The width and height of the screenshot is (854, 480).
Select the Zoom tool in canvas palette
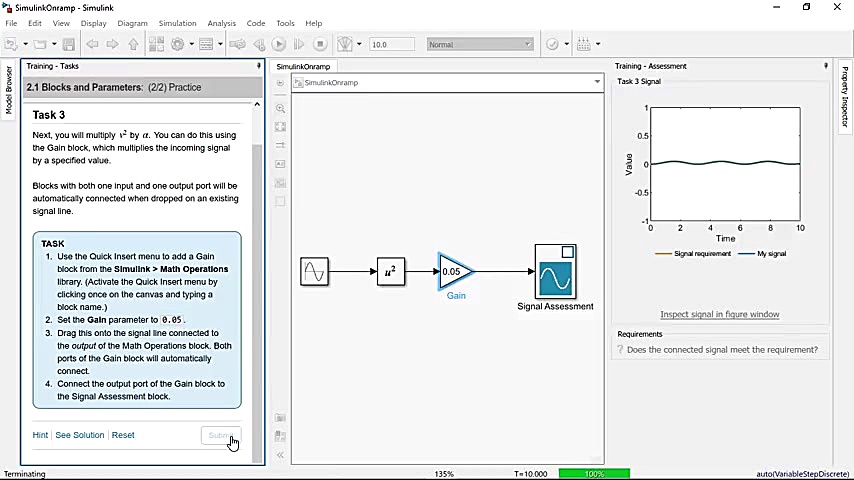tap(280, 108)
